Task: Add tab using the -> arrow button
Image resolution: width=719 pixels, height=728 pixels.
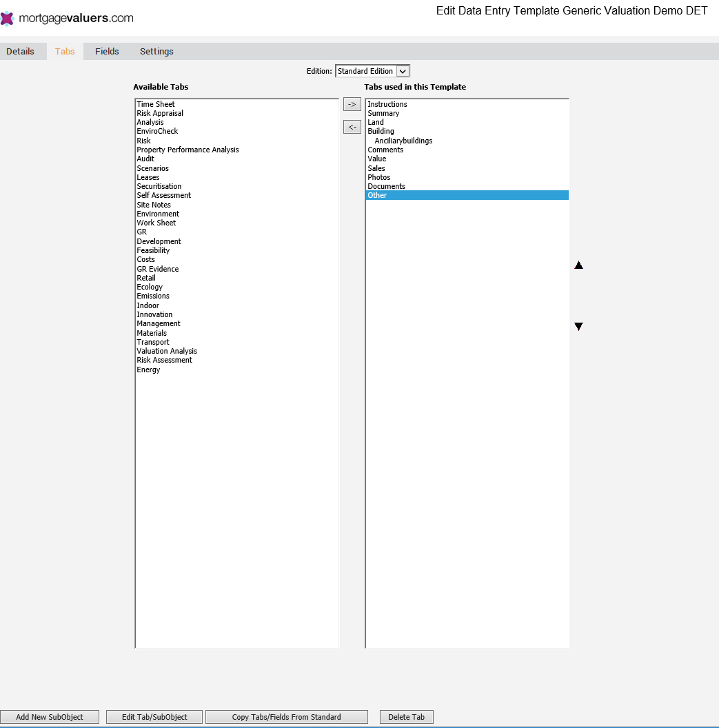Action: click(x=352, y=105)
